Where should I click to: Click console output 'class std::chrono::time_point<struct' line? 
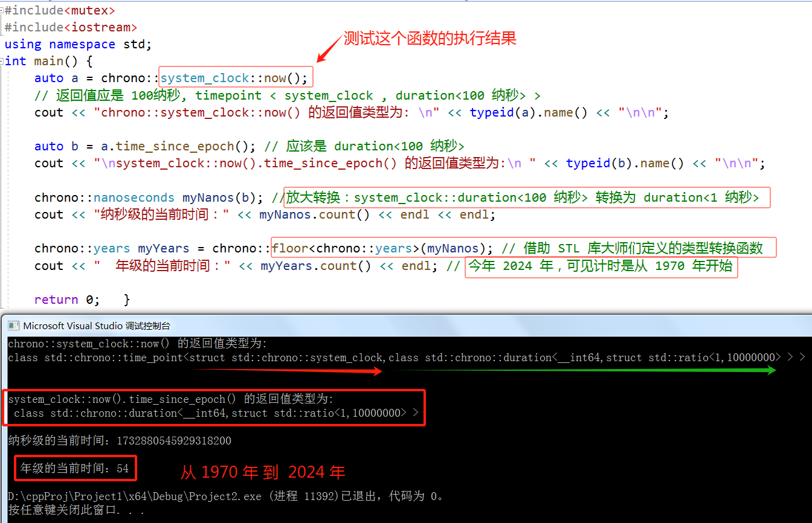click(x=407, y=358)
